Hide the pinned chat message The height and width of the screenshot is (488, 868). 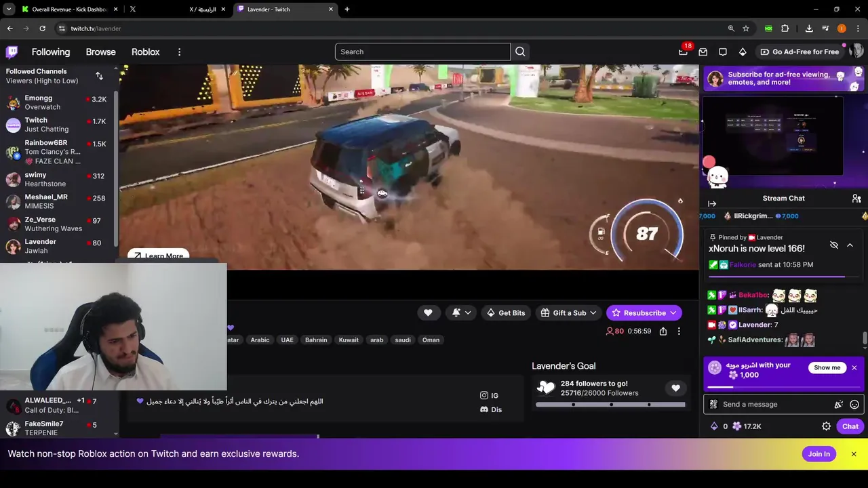(x=834, y=245)
